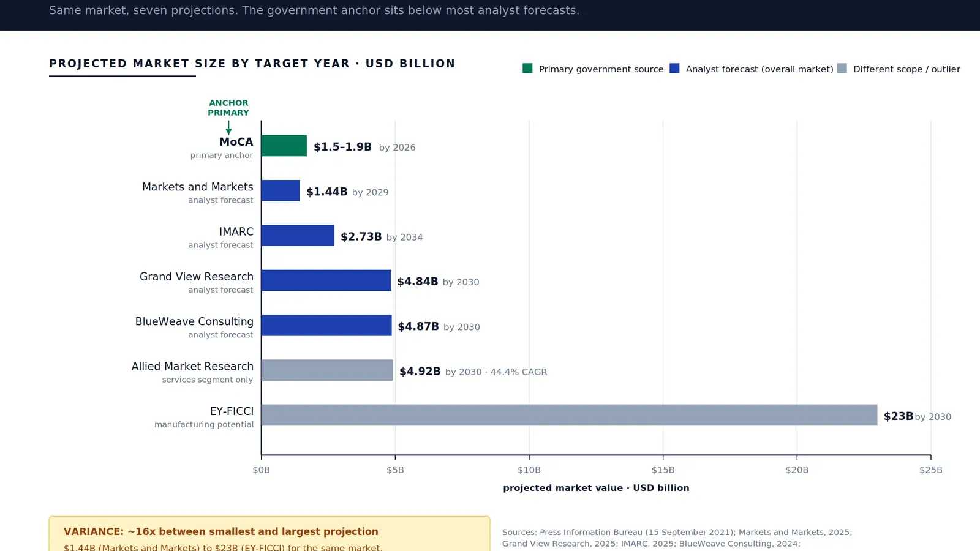This screenshot has width=980, height=551.
Task: Click the gray Allied Market Research bar
Action: (327, 370)
